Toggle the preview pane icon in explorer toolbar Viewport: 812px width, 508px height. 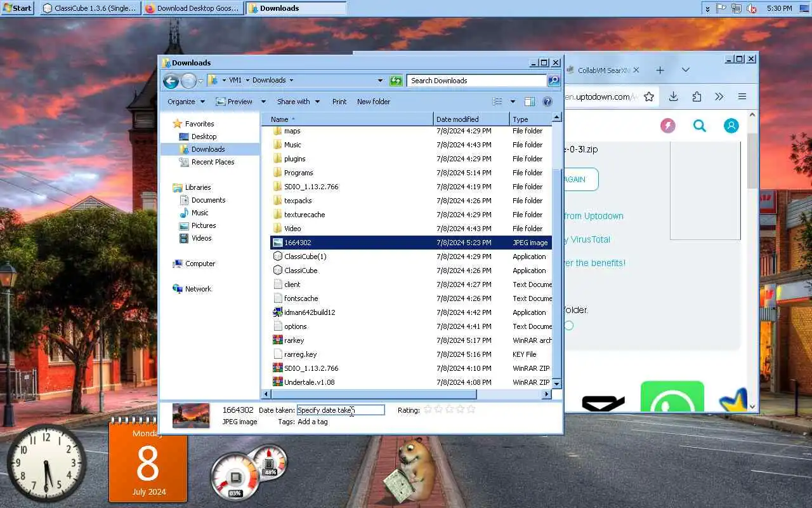[530, 102]
